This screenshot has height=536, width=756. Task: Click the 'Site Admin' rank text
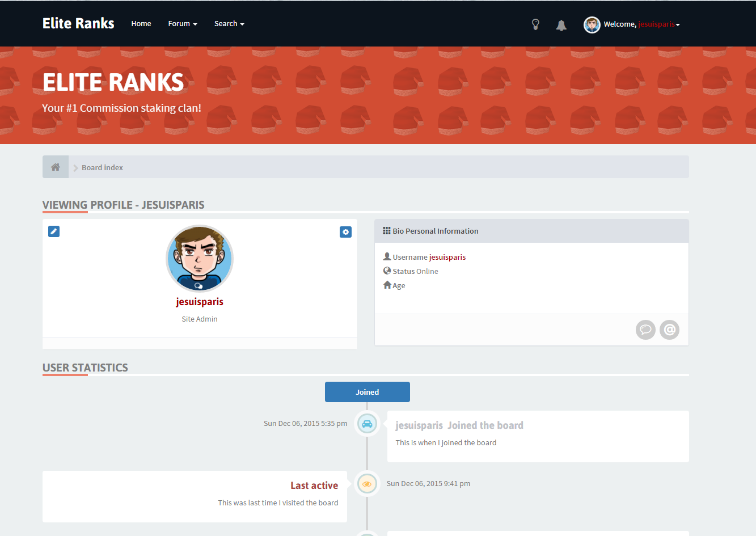click(x=200, y=319)
